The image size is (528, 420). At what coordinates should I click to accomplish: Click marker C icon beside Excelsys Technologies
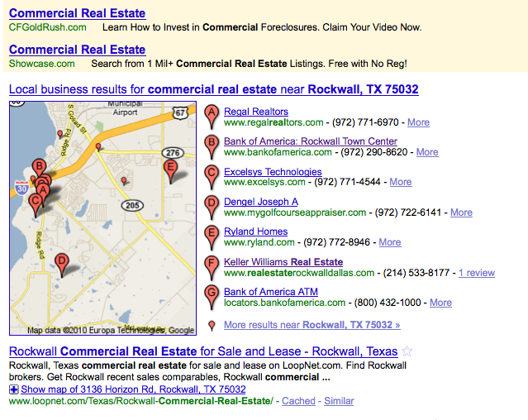click(x=212, y=177)
